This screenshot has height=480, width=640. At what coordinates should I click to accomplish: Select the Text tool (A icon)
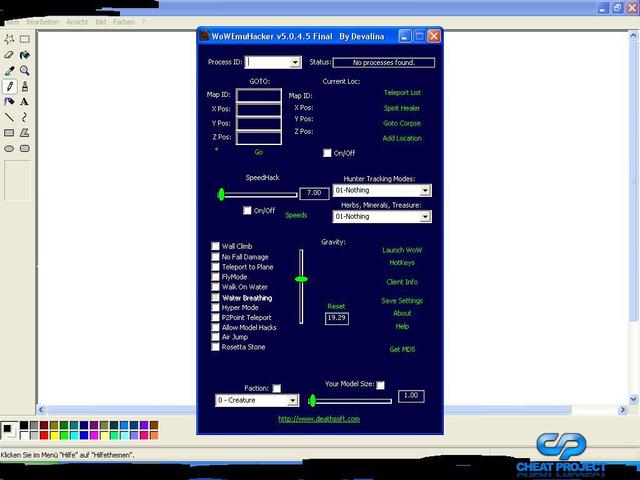[24, 102]
